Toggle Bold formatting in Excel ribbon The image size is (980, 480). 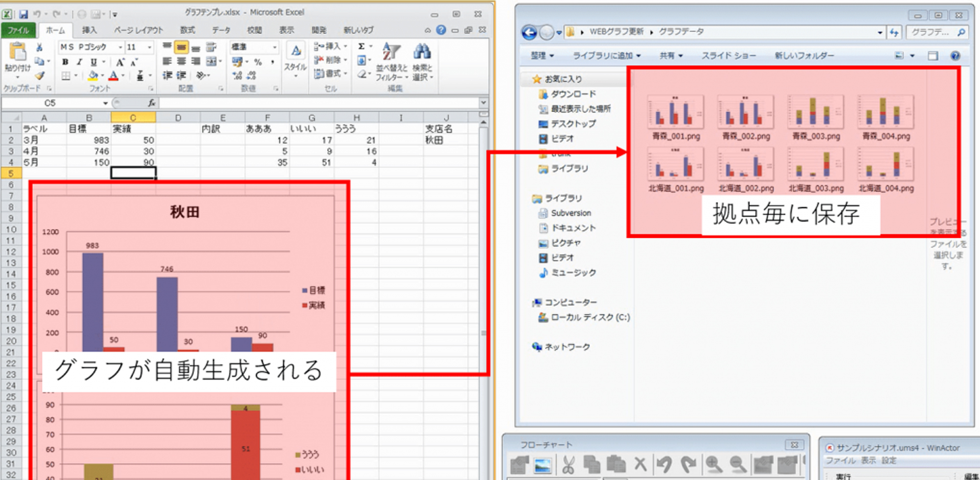pyautogui.click(x=65, y=62)
